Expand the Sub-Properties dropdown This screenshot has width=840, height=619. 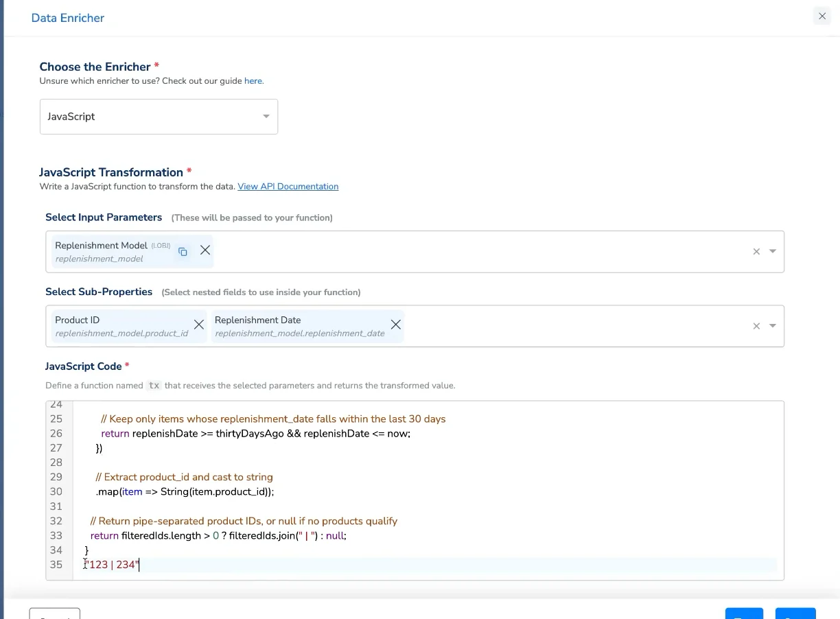click(773, 326)
